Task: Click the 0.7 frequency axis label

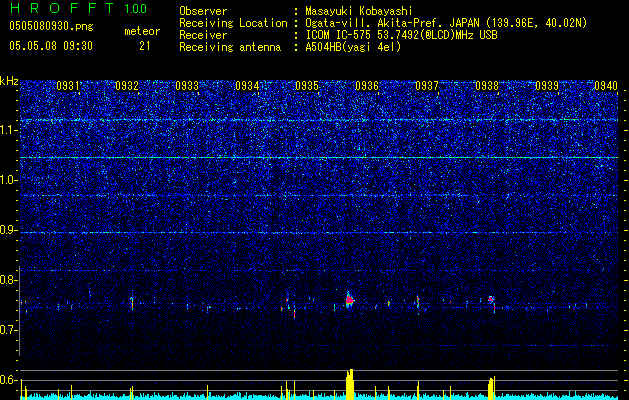Action: click(9, 330)
